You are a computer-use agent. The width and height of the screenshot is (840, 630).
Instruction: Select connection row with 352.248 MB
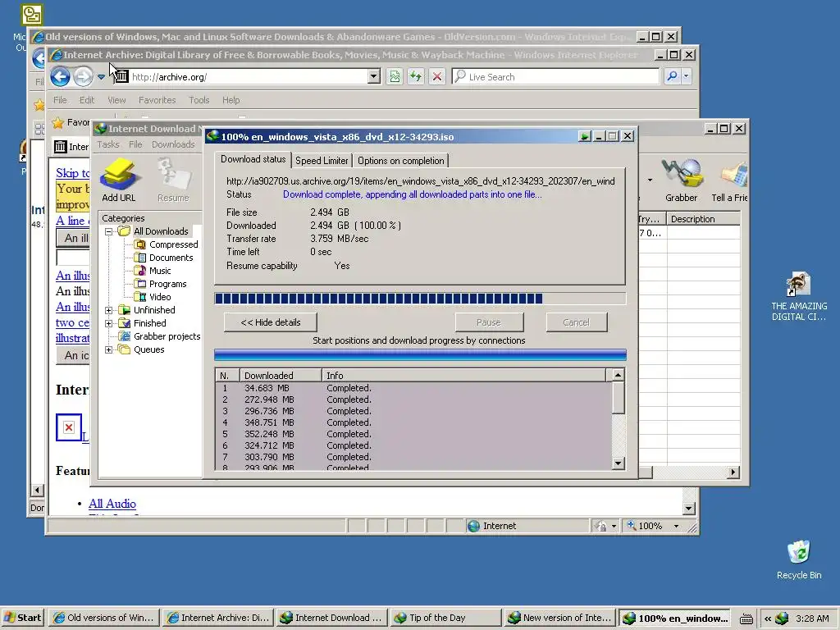point(413,434)
